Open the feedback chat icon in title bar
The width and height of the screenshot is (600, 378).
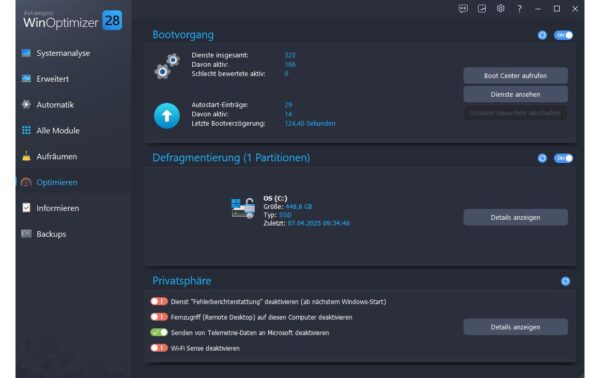(x=463, y=9)
